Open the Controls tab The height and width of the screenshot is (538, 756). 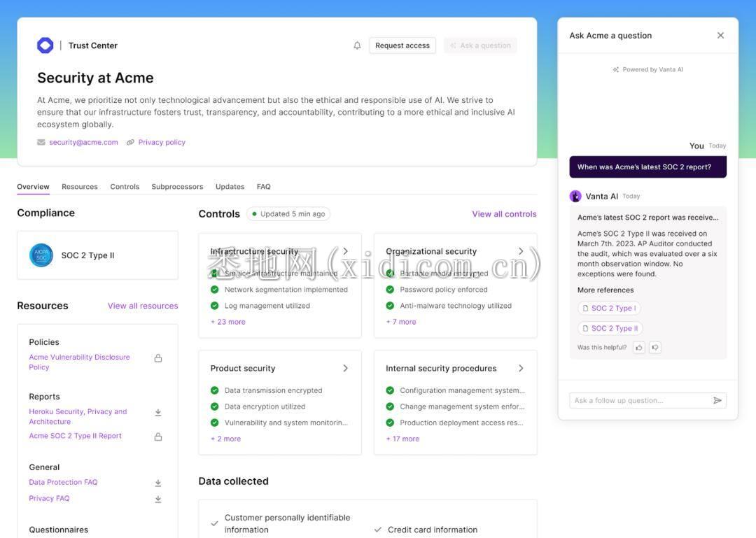(x=125, y=187)
